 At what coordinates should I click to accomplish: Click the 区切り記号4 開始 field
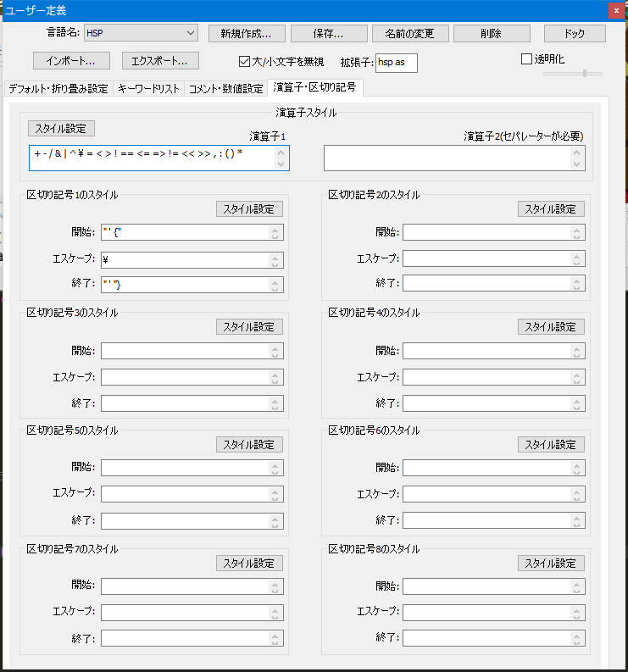coord(494,351)
